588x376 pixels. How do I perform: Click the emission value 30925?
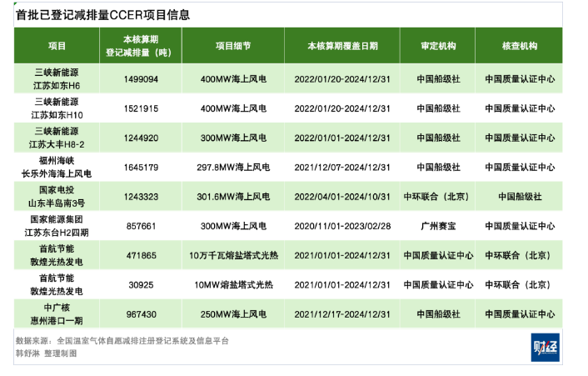141,285
